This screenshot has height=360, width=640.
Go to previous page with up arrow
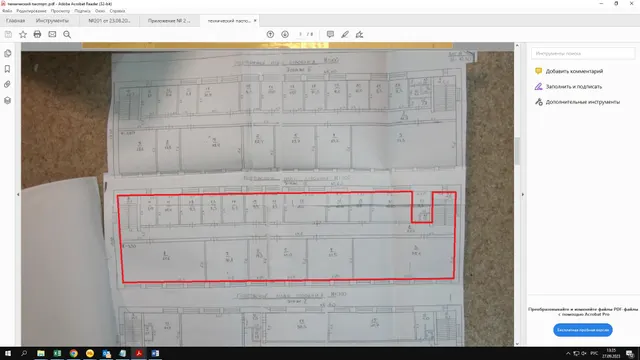coord(270,34)
